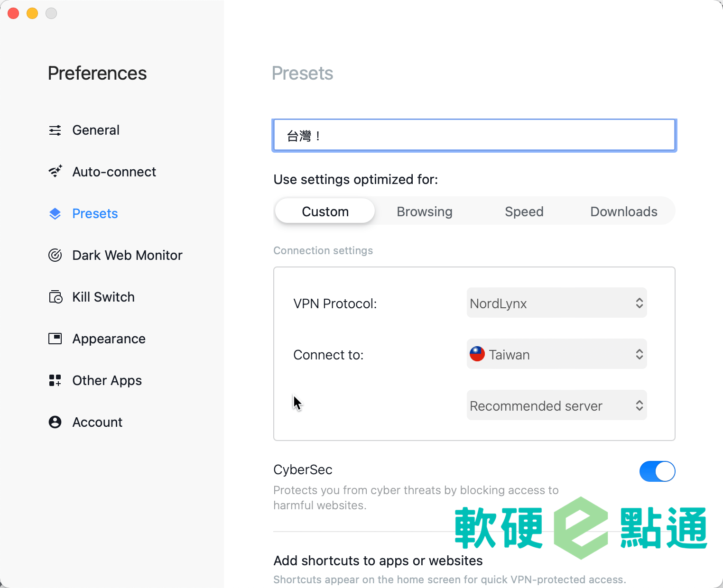Click the 'VPN Protocol:' label
This screenshot has width=723, height=588.
335,303
